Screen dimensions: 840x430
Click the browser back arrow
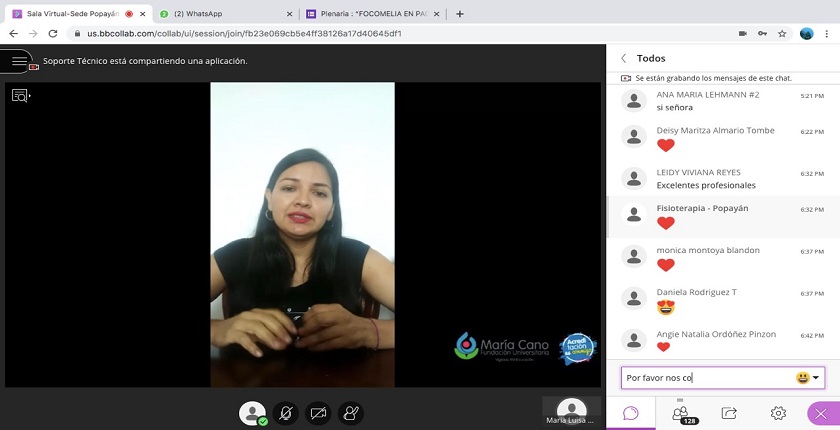point(13,33)
